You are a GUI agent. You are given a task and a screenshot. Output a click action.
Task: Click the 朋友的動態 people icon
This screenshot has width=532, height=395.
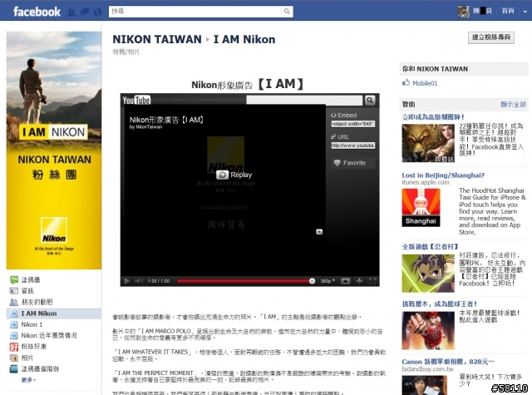coord(14,302)
